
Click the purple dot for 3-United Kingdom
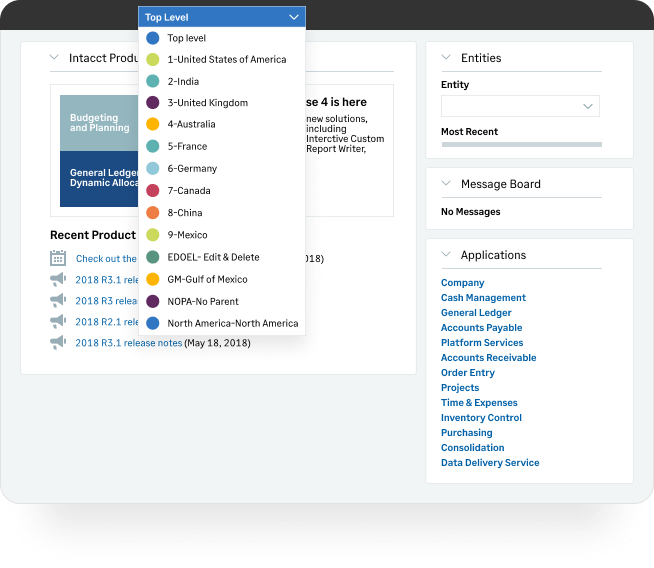tap(152, 103)
